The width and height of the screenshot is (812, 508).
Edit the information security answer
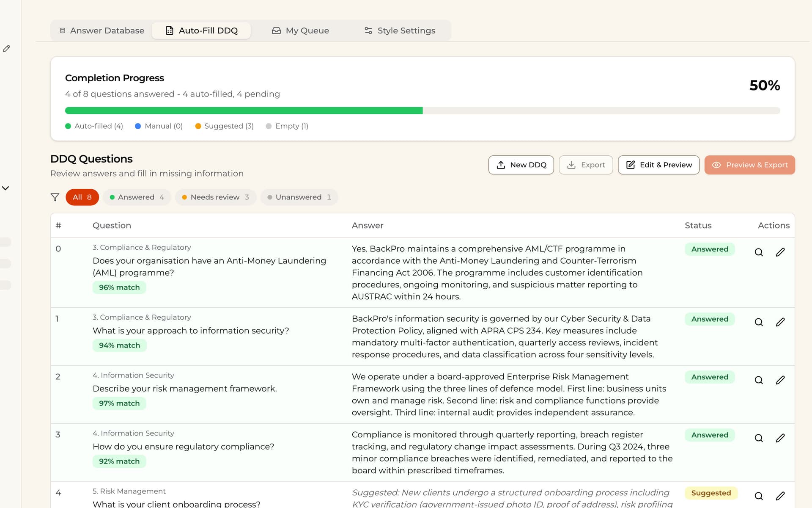tap(780, 322)
